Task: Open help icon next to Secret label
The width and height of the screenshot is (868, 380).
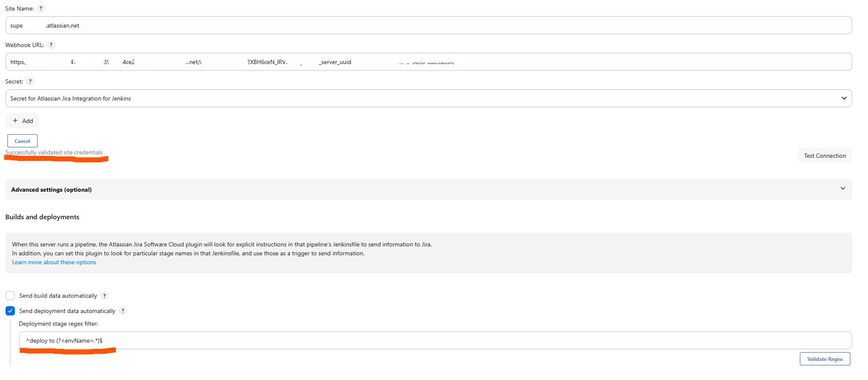Action: [30, 81]
